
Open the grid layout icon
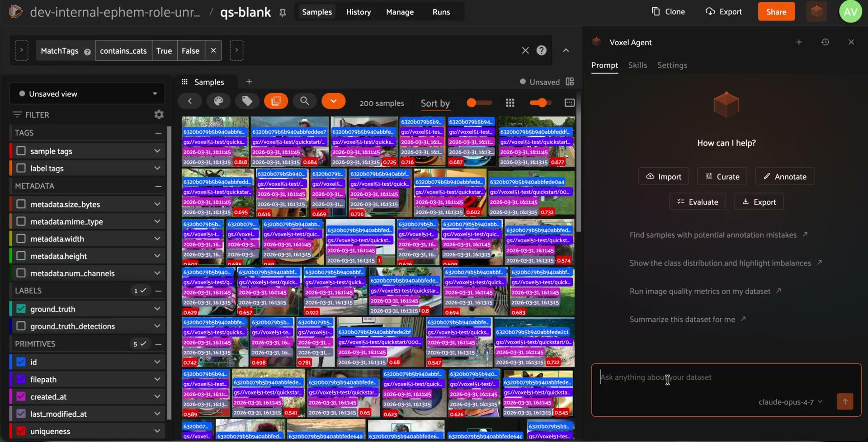(x=510, y=103)
